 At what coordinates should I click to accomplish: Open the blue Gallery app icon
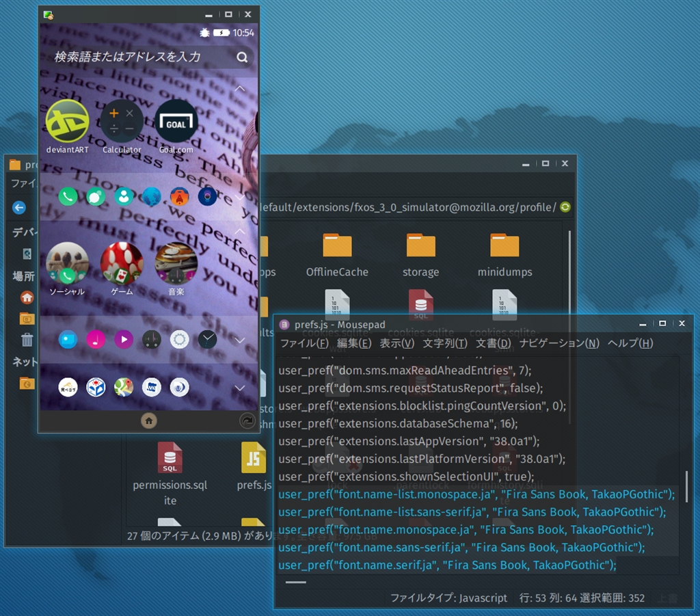[68, 340]
